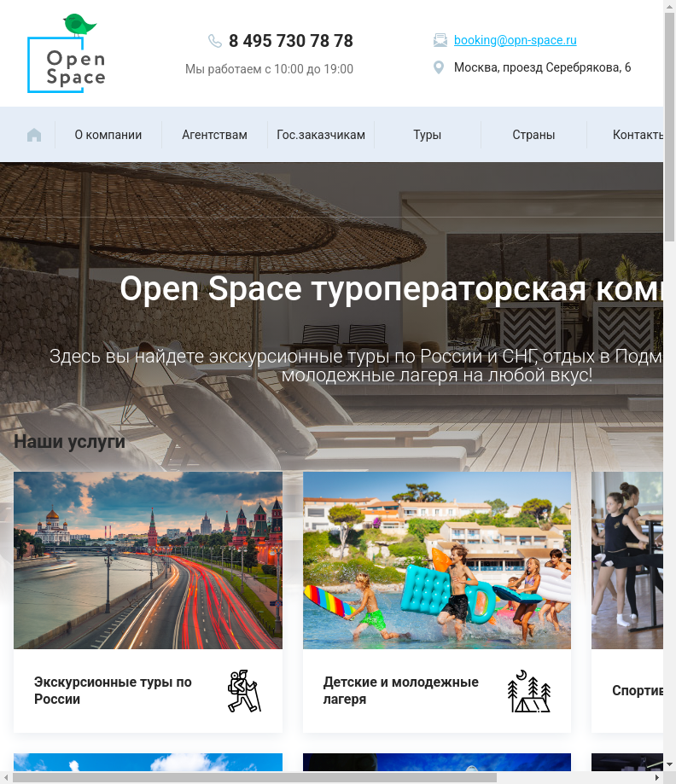
Task: Open Детские и молодежные лагеря link
Action: point(401,690)
